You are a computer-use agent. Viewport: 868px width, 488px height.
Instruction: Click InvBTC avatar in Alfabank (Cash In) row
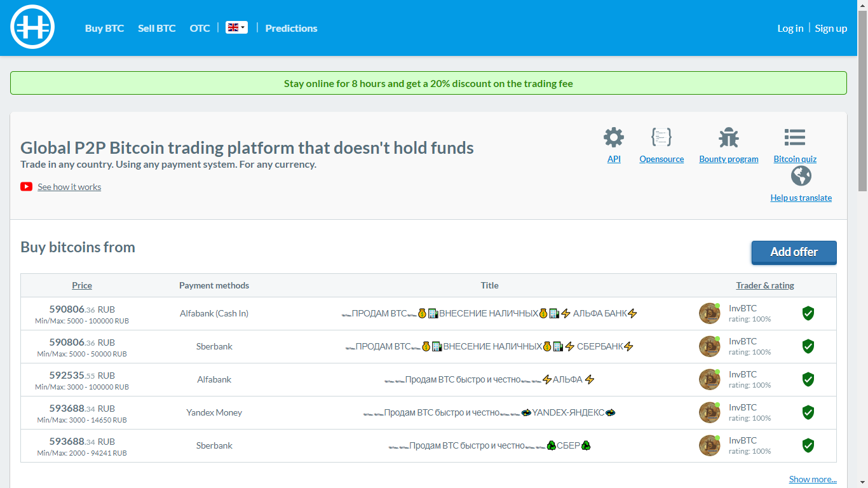710,313
